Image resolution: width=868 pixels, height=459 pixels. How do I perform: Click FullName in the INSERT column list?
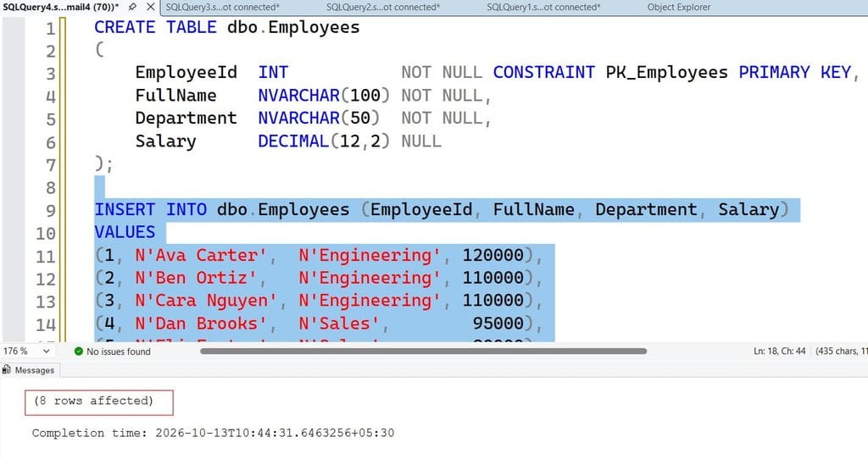(x=534, y=209)
